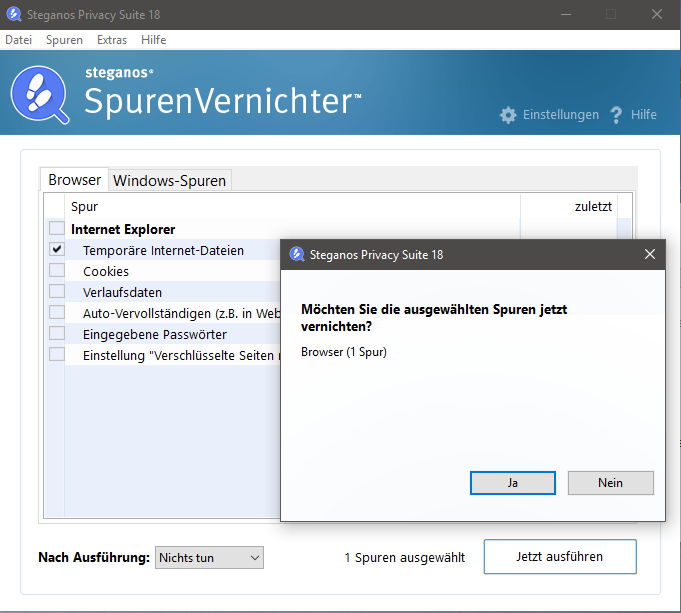Open the Nach Ausführung dropdown
The image size is (681, 613).
(209, 557)
